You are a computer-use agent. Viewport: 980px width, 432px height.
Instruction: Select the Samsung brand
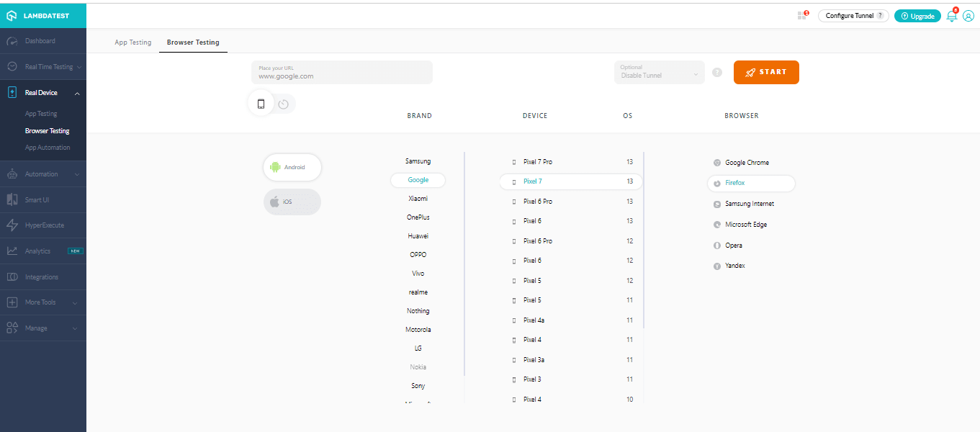click(418, 161)
